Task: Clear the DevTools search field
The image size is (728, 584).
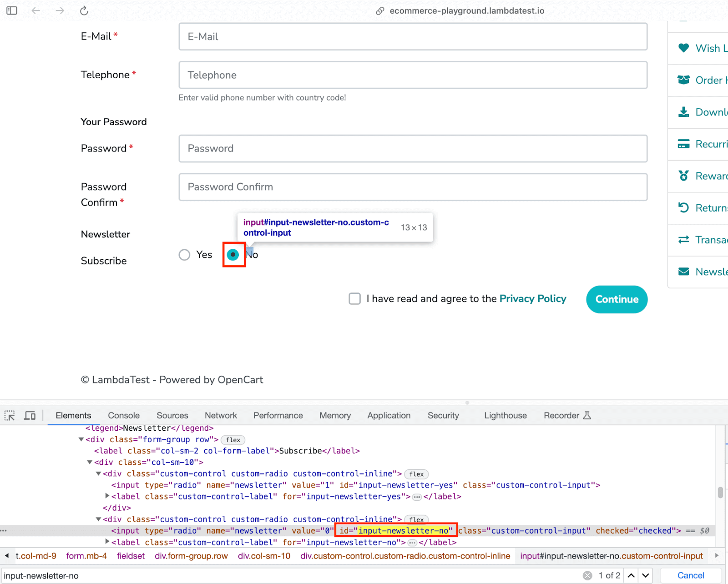Action: (x=587, y=575)
